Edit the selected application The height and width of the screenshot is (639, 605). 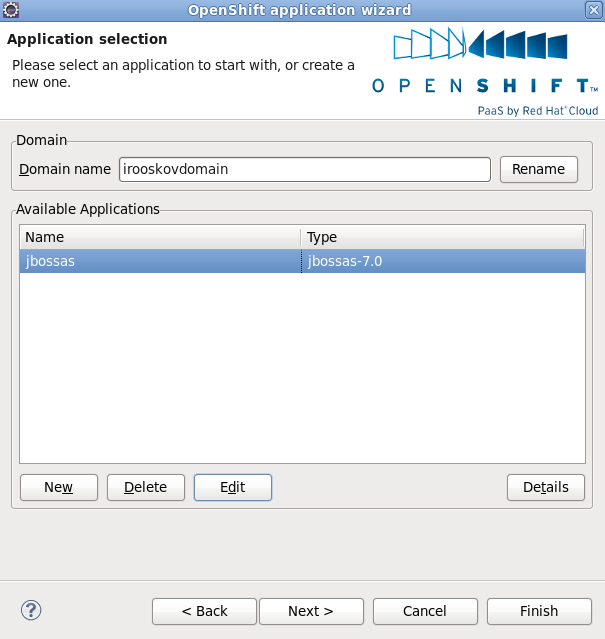[233, 487]
